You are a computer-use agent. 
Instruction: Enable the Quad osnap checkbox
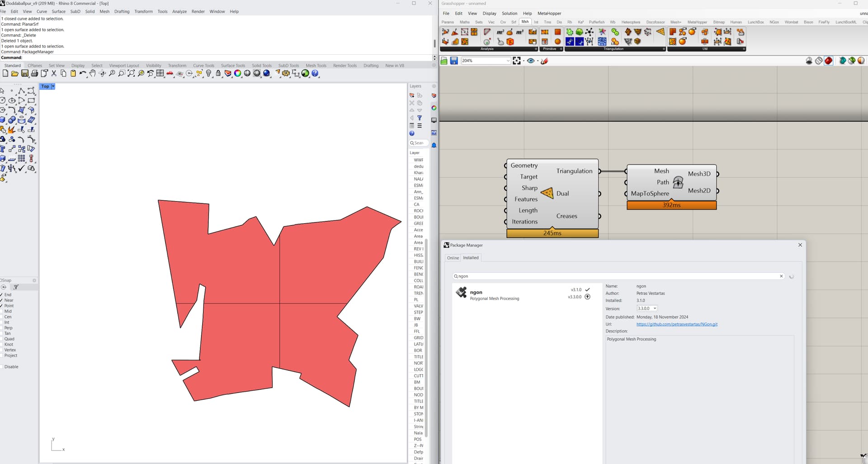tap(1, 339)
